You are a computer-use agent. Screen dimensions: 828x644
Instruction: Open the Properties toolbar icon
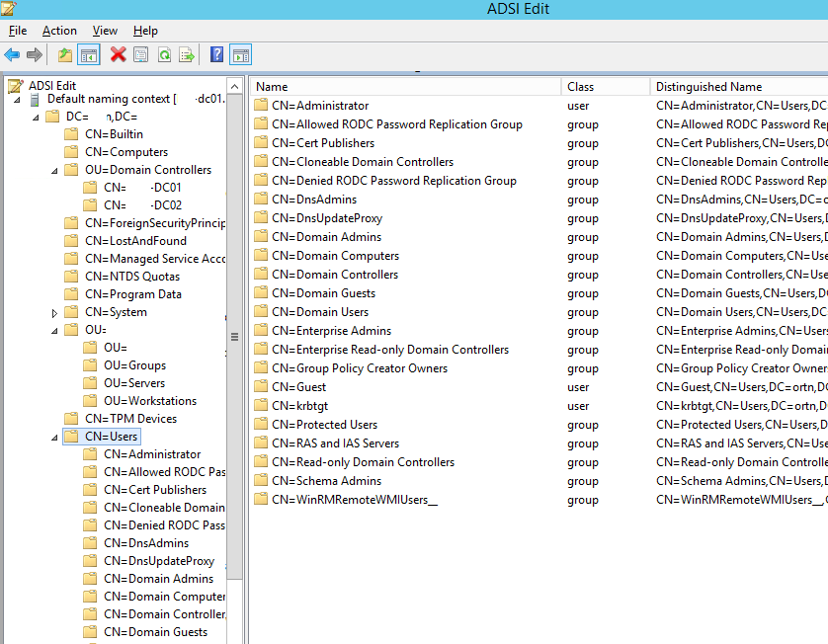140,54
